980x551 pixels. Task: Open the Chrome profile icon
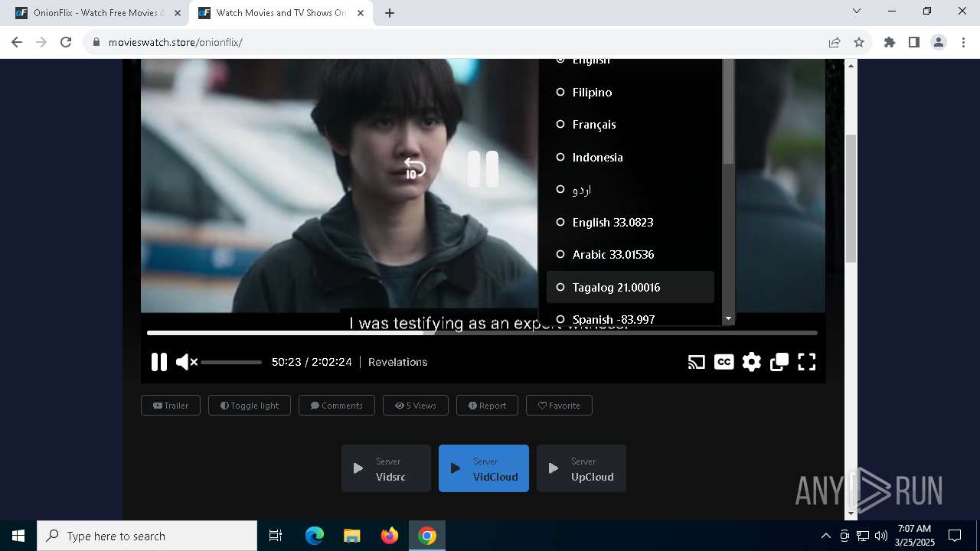(x=939, y=42)
